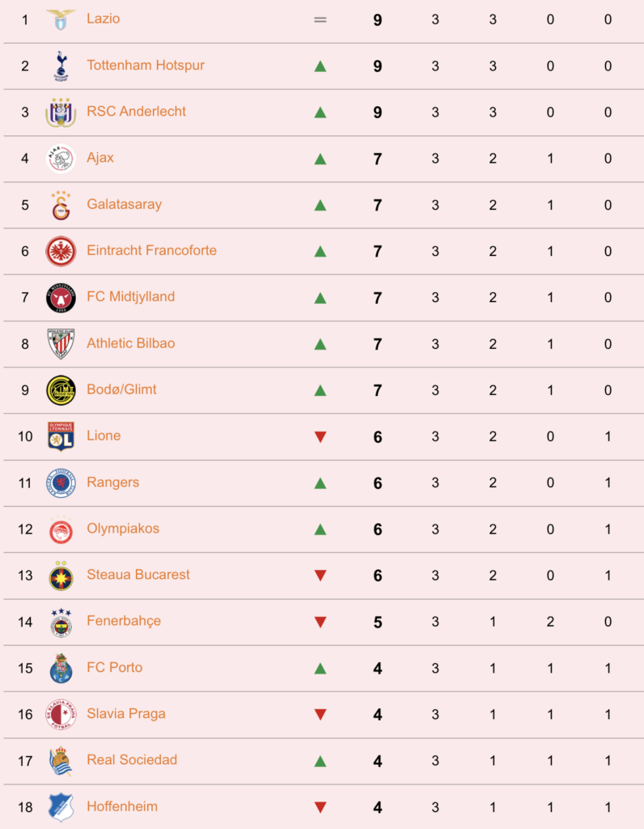Click the green up arrow beside Olympiakos

320,529
